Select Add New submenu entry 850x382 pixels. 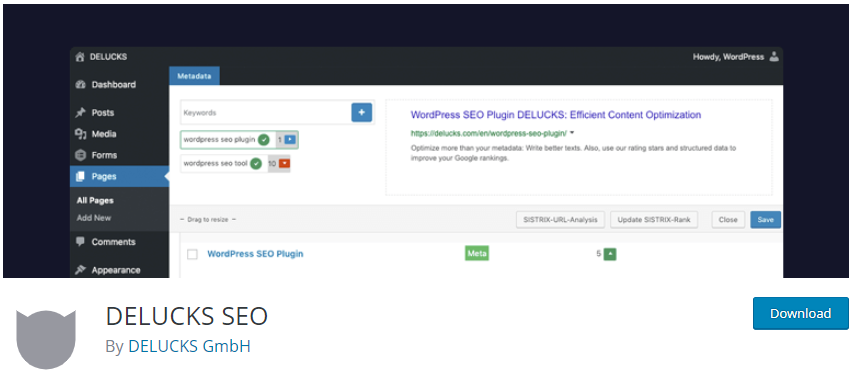tap(94, 218)
